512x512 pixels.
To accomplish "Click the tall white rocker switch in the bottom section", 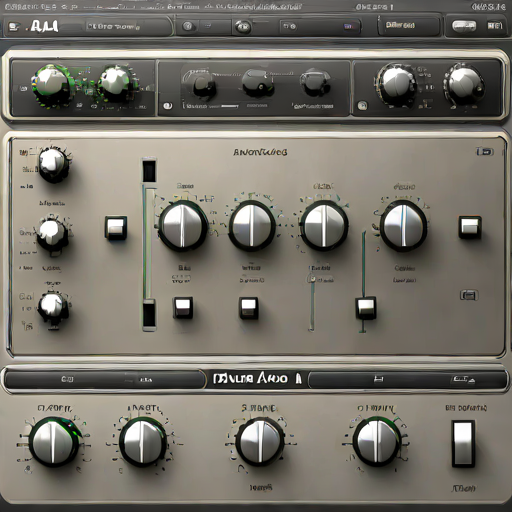I will (463, 444).
